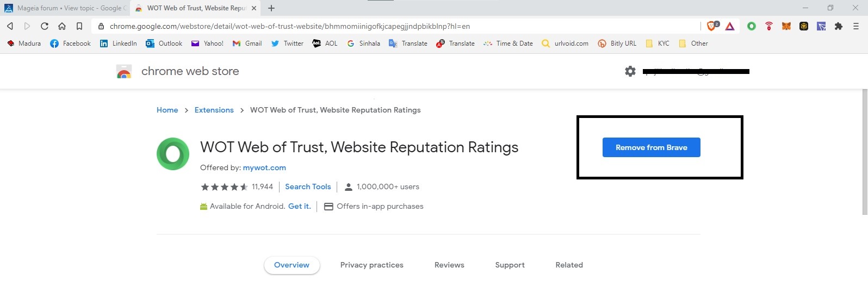Open the Outlook bookmark
Screen dimensions: 868x286
[x=164, y=43]
